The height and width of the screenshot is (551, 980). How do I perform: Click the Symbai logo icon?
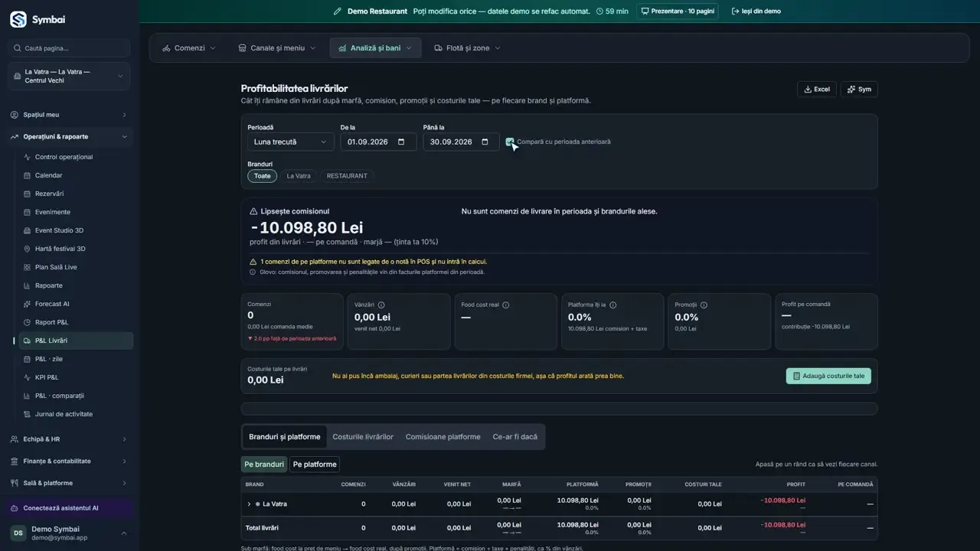point(18,19)
